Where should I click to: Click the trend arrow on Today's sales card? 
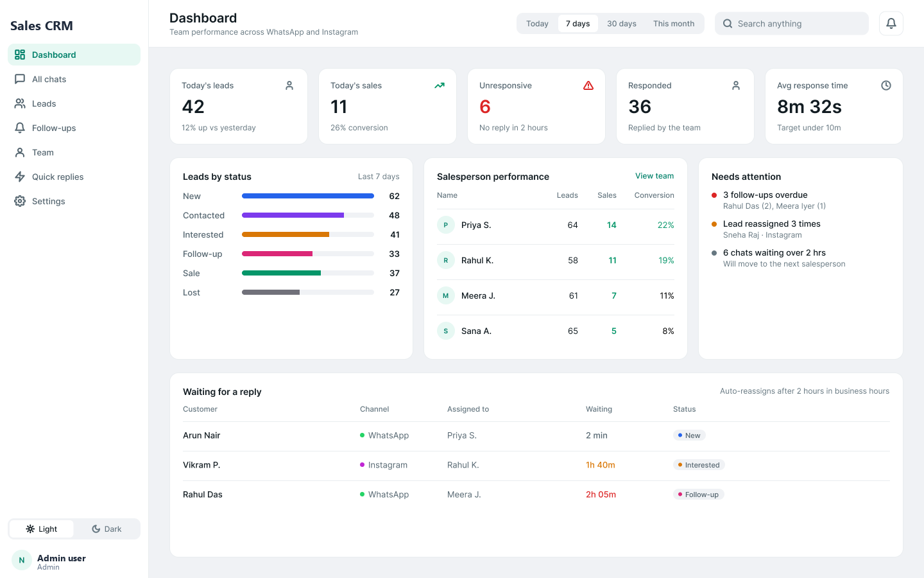click(x=440, y=85)
